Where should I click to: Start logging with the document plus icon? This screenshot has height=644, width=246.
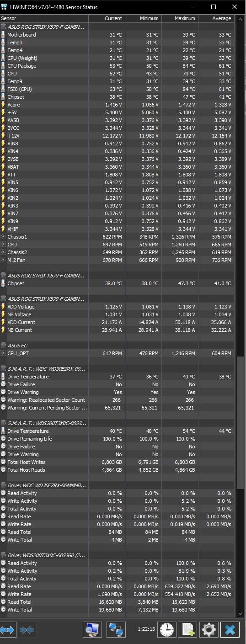point(188,630)
